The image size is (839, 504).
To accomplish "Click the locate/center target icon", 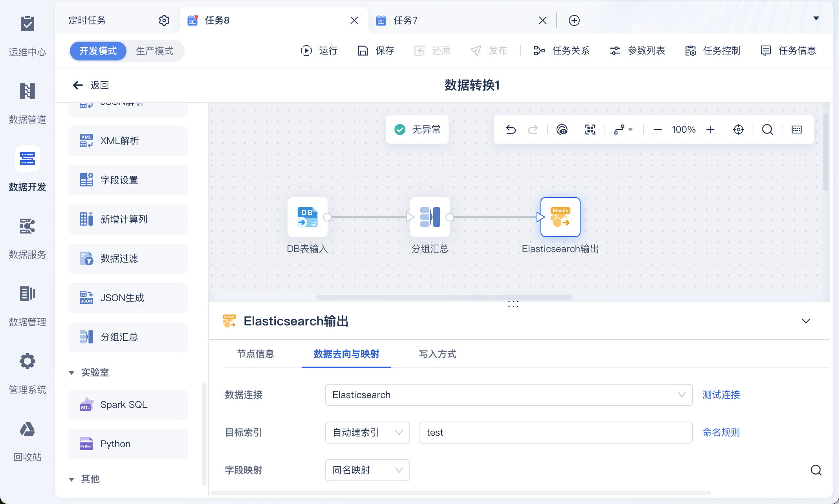I will tap(738, 130).
